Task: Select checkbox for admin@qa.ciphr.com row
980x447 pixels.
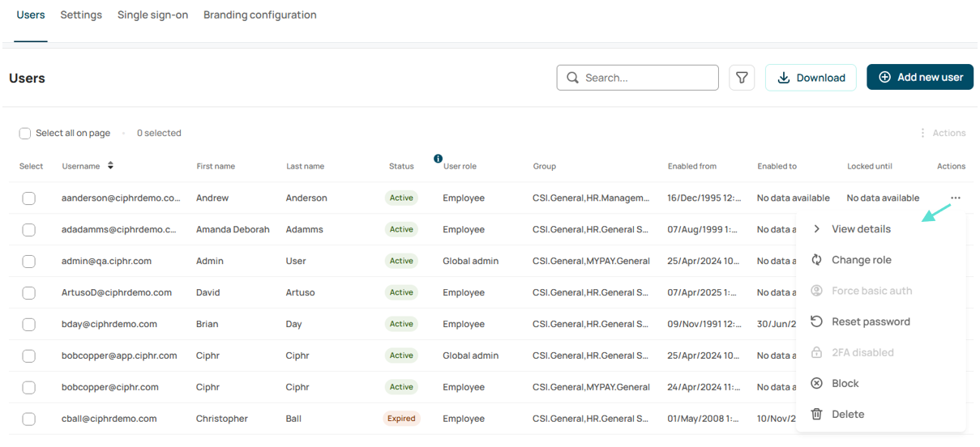Action: [x=28, y=261]
